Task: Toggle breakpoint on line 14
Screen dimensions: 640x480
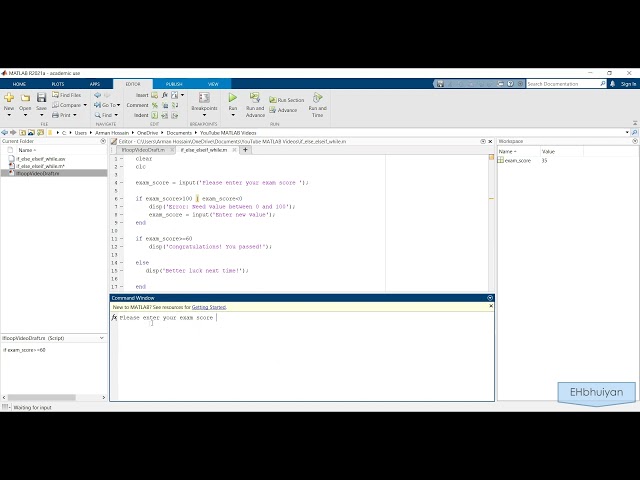Action: (122, 263)
